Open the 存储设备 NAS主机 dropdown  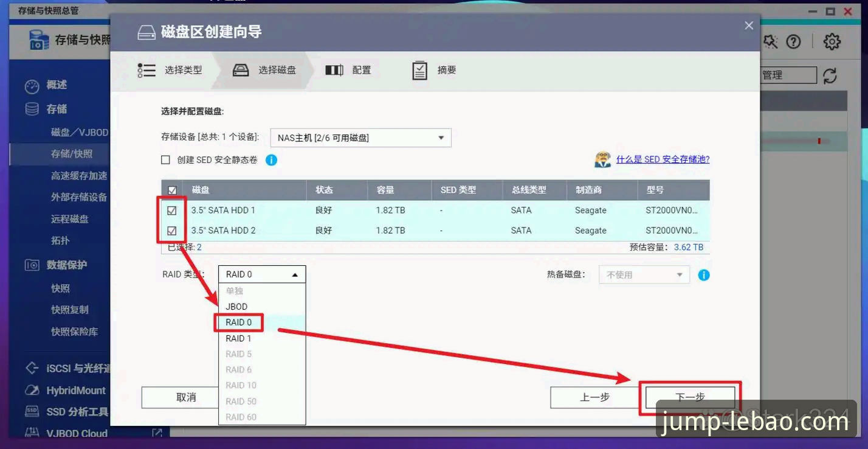pos(360,137)
